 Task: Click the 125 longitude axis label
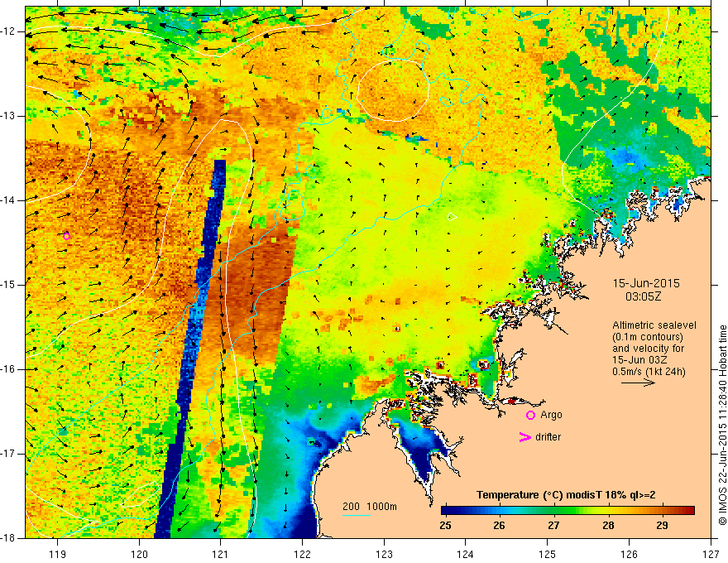click(x=548, y=554)
